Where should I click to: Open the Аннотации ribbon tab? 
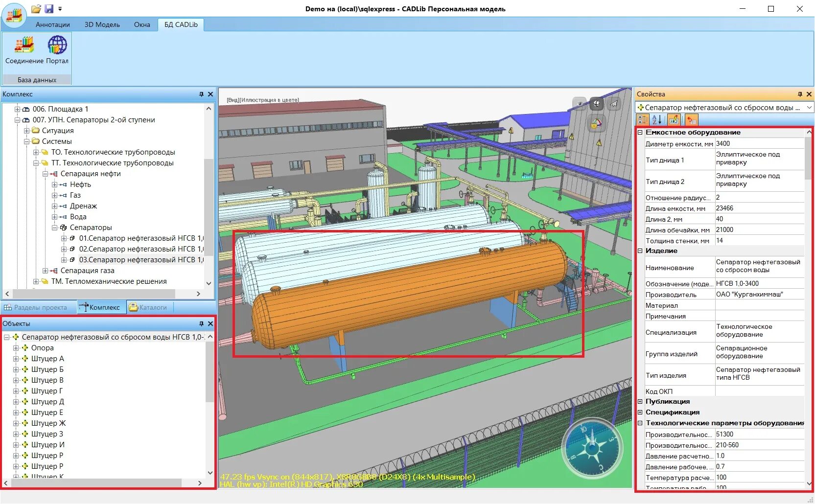(x=53, y=24)
